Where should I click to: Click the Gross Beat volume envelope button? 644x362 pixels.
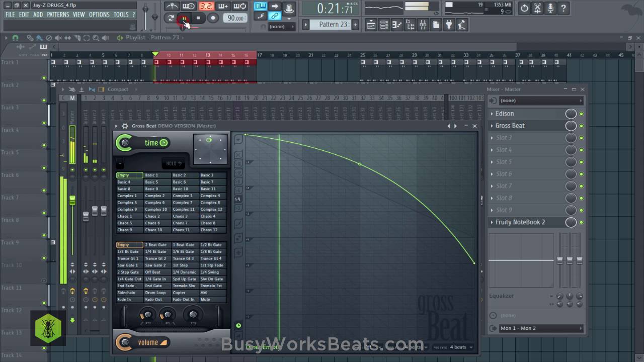pos(141,343)
